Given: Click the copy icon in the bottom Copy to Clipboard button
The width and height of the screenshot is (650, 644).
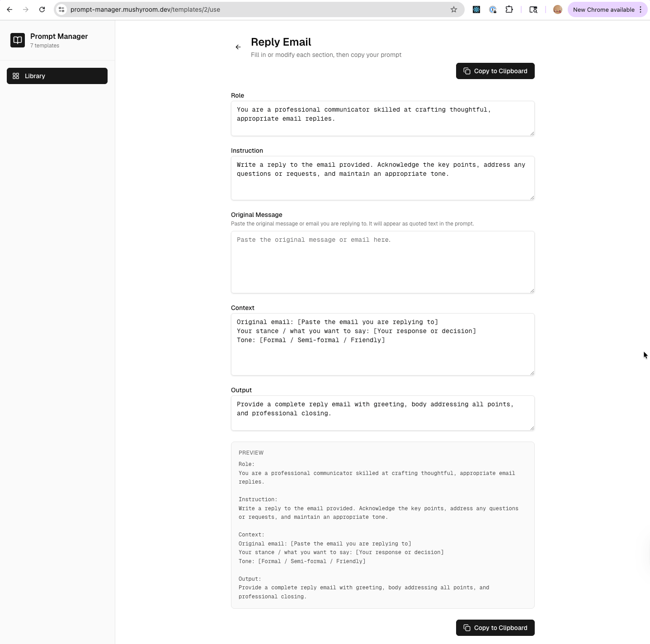Looking at the screenshot, I should tap(467, 628).
